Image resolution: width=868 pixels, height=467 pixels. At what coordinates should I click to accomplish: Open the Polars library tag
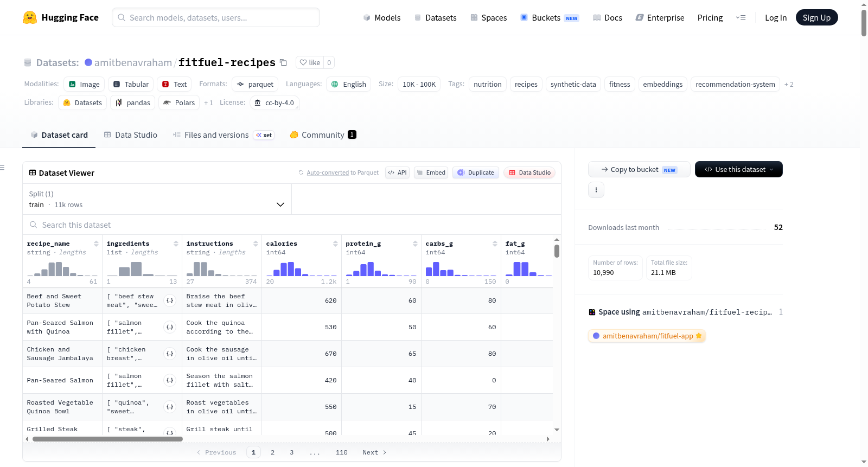tap(179, 103)
